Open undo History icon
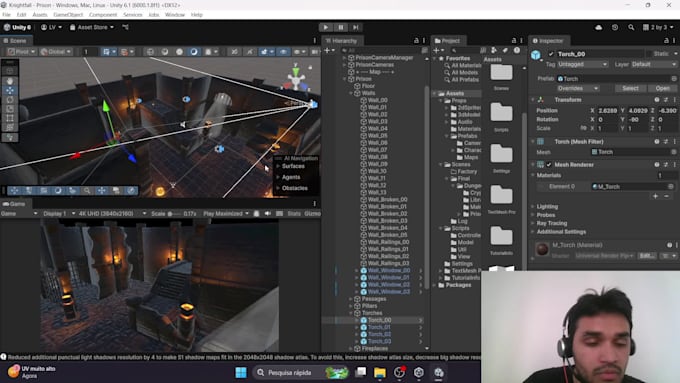The image size is (680, 383). click(615, 27)
